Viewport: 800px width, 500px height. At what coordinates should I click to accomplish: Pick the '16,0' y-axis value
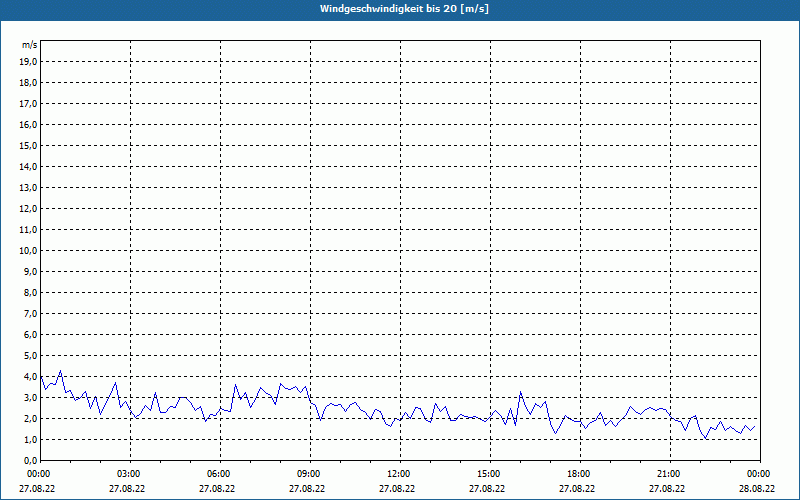coord(28,124)
